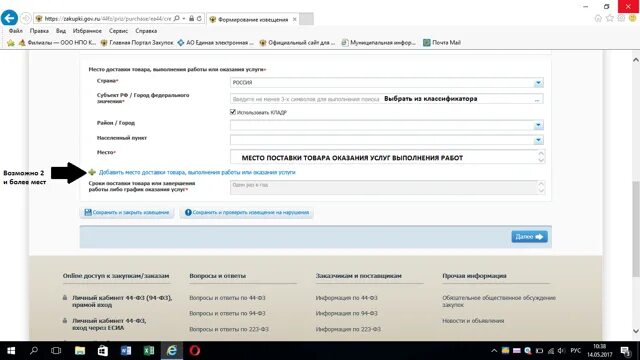The image size is (640, 360).
Task: Open taskbar search magnifier
Action: tap(34, 351)
